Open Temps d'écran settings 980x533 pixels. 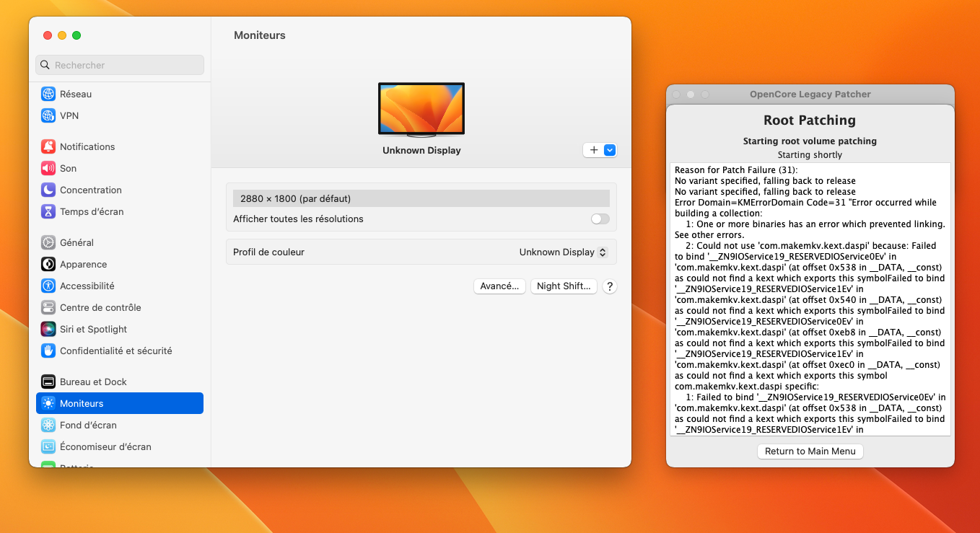[x=120, y=211]
